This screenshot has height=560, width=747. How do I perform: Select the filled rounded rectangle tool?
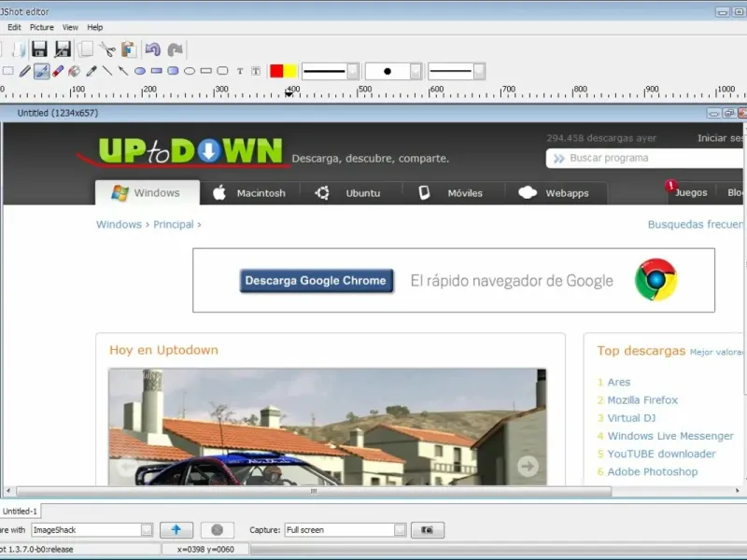[x=173, y=71]
